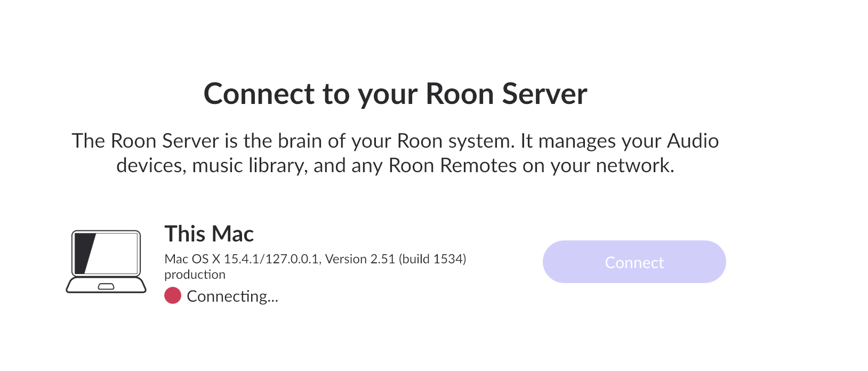This screenshot has height=371, width=868.
Task: Click the production label under This Mac
Action: pyautogui.click(x=195, y=275)
